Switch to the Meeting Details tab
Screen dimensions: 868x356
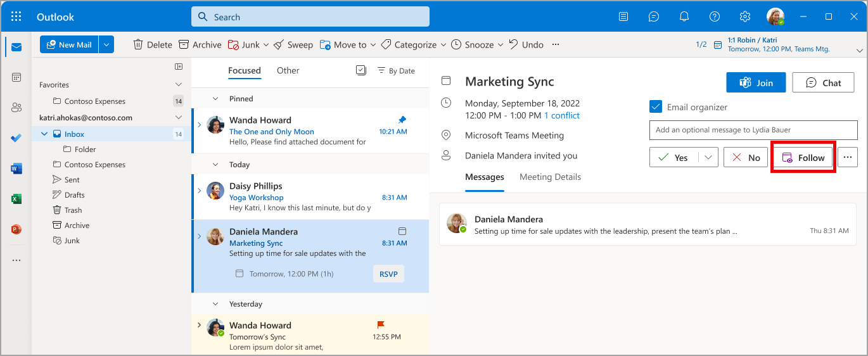550,177
